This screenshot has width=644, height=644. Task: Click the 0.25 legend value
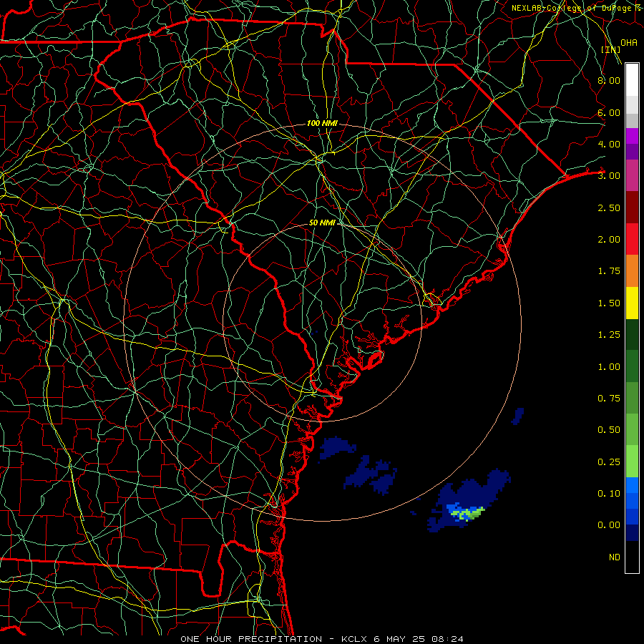tap(609, 462)
